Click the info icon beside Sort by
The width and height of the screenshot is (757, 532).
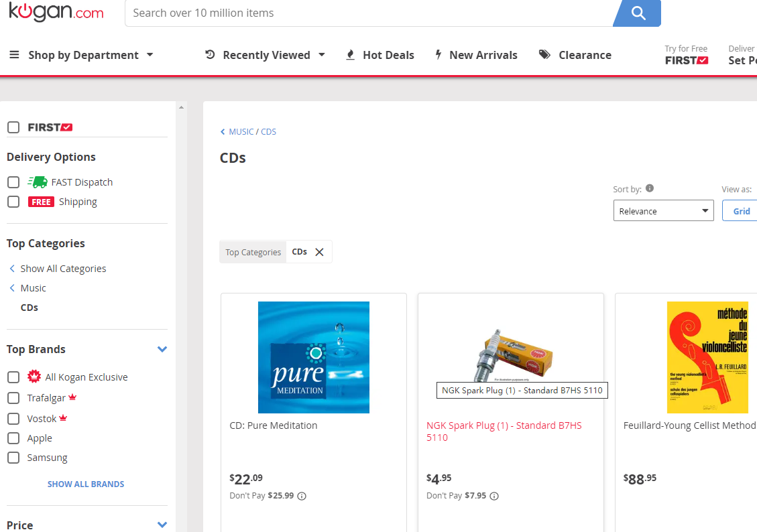pyautogui.click(x=650, y=189)
